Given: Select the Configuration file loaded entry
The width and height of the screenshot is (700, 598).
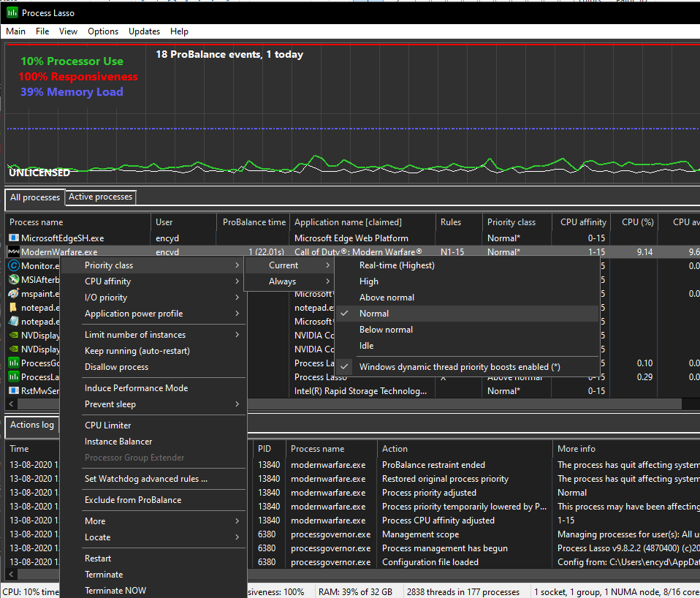Looking at the screenshot, I should (x=430, y=562).
